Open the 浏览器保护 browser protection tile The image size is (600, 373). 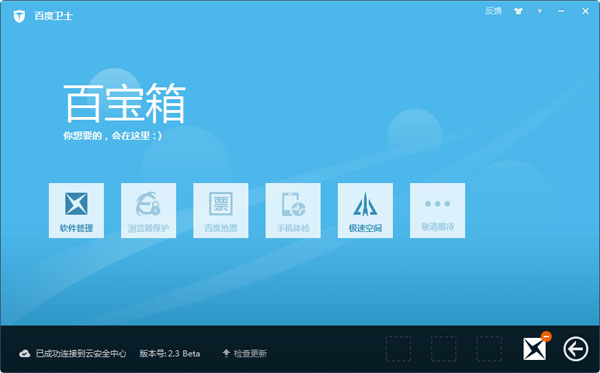148,210
